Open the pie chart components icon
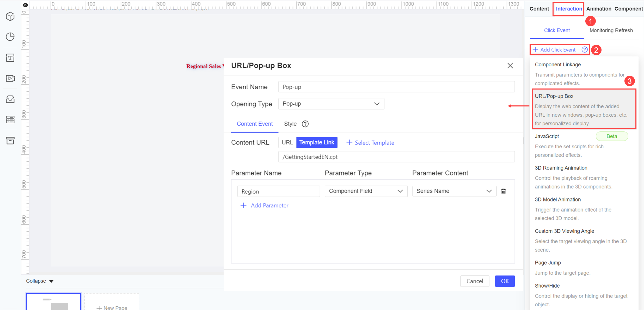644x310 pixels. (x=10, y=37)
